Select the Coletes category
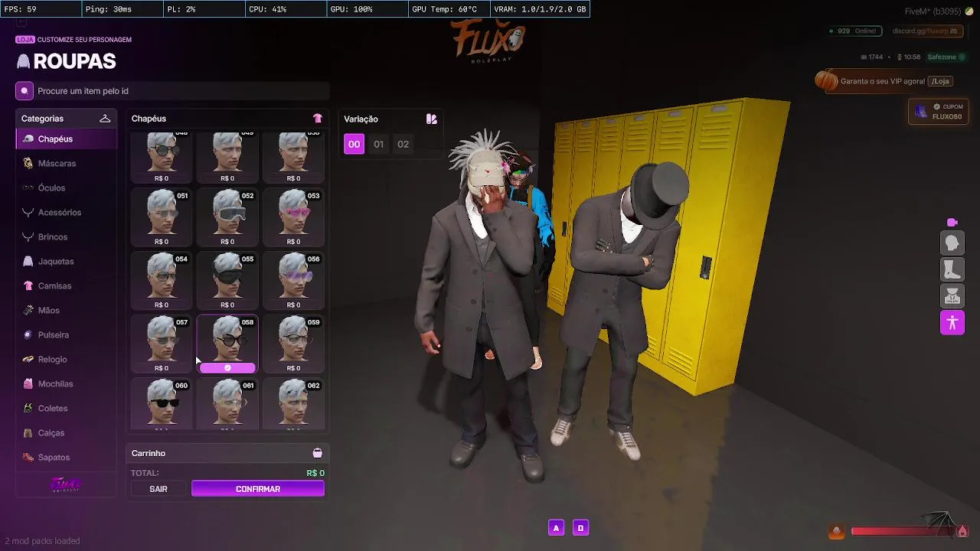The height and width of the screenshot is (551, 980). 67,409
